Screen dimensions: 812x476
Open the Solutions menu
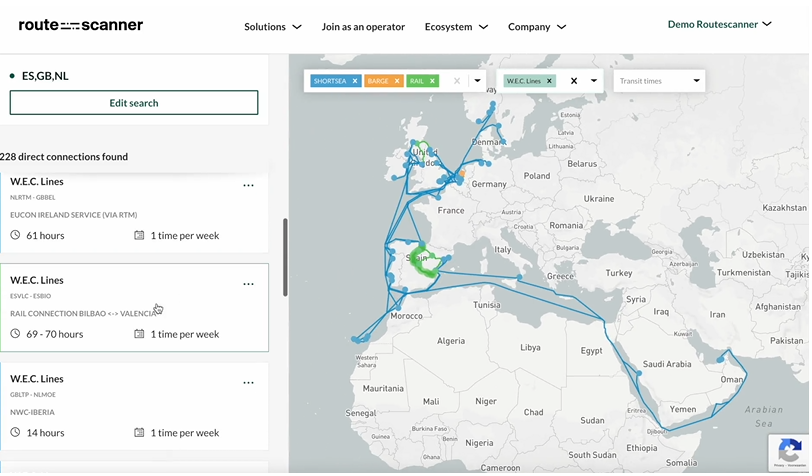click(272, 27)
